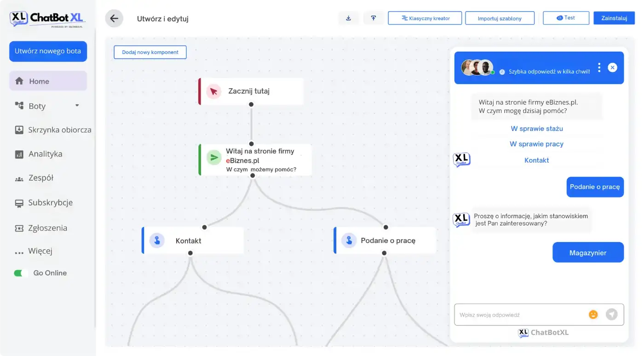The height and width of the screenshot is (356, 644).
Task: Select the Witaj na stronie firmy node
Action: 255,159
